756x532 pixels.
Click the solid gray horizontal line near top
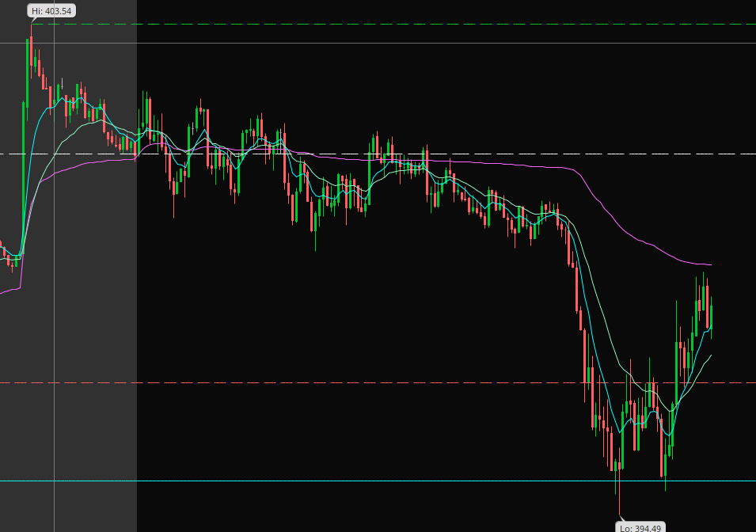pyautogui.click(x=378, y=43)
